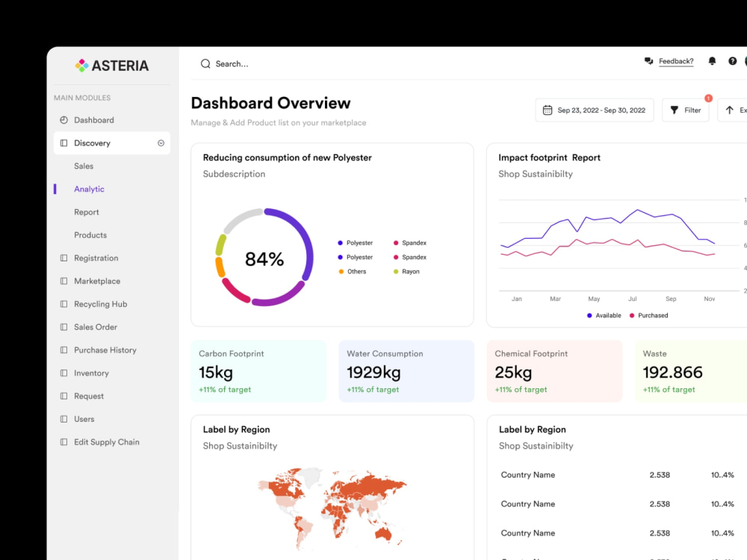Go to Marketplace module
Viewport: 747px width, 560px height.
[96, 281]
